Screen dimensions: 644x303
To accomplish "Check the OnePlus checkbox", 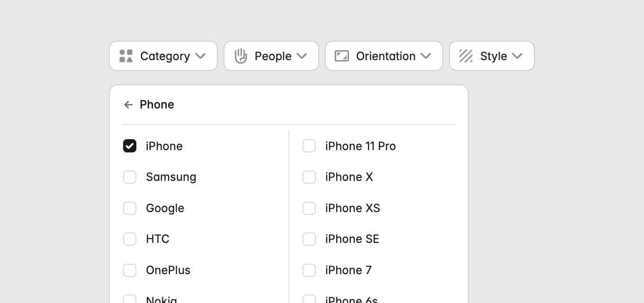I will pos(130,270).
